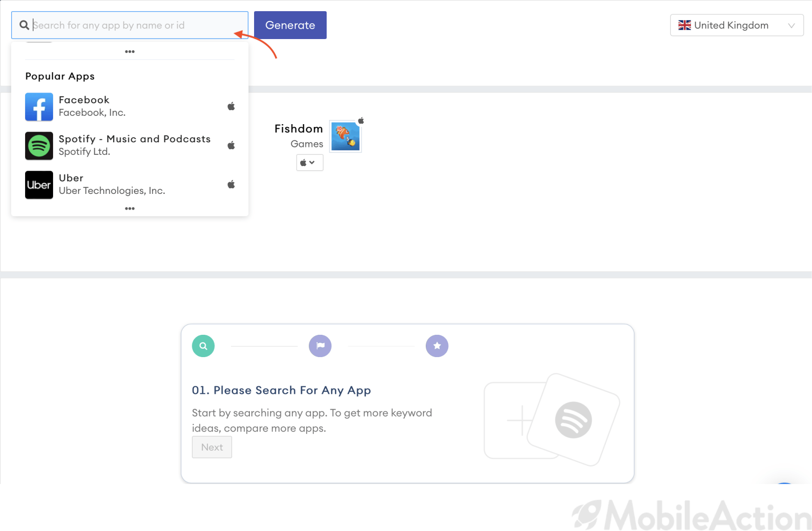Click Apple platform icon in Uber row
Screen dimensions: 812x531
pos(231,185)
